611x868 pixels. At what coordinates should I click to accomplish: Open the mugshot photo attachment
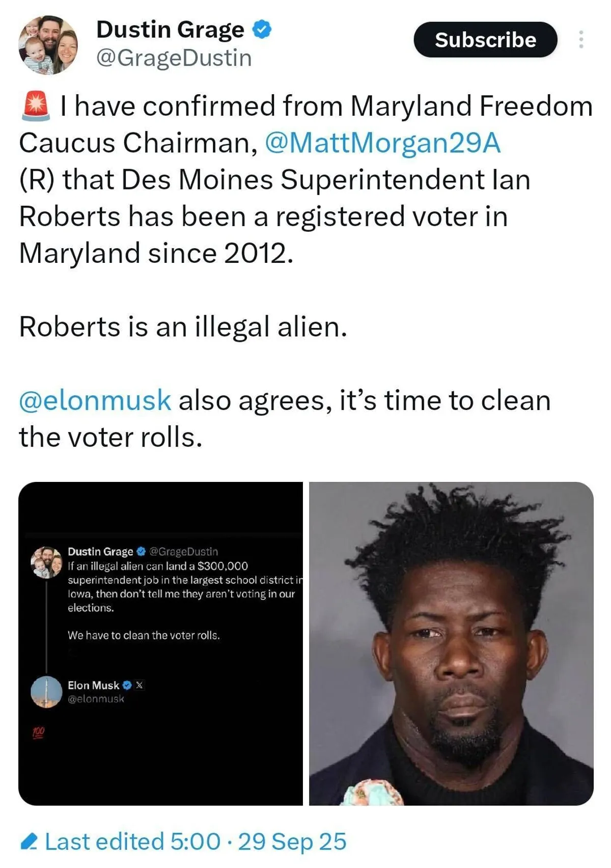point(451,643)
